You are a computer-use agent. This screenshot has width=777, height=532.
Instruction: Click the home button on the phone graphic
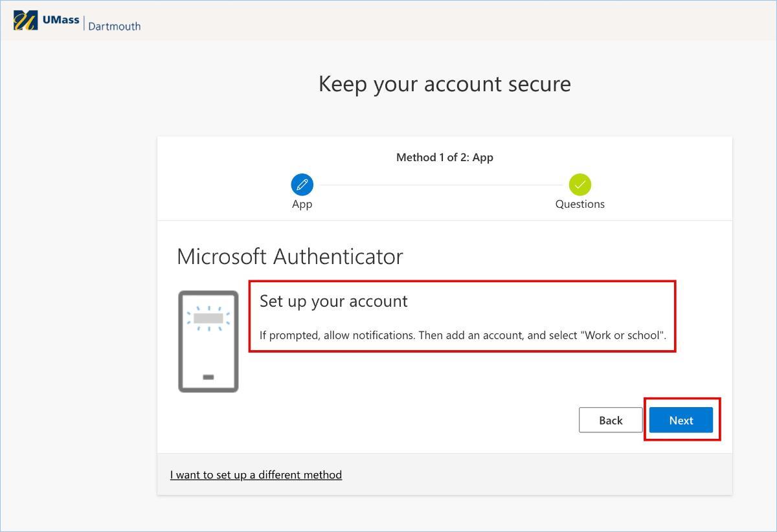tap(208, 377)
